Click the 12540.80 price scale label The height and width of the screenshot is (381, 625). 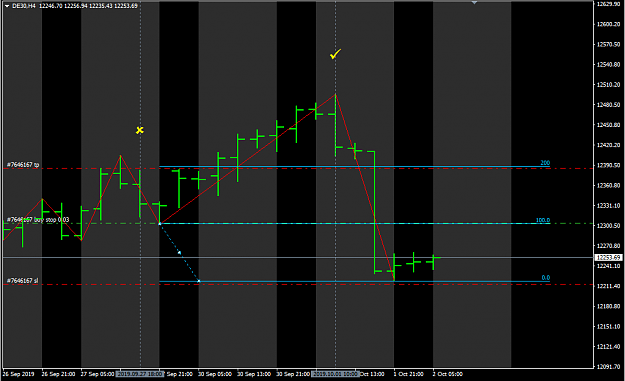pyautogui.click(x=608, y=64)
